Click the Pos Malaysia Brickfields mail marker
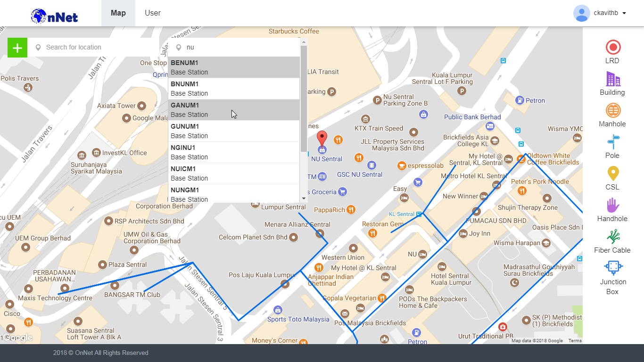The width and height of the screenshot is (644, 362). pyautogui.click(x=345, y=313)
